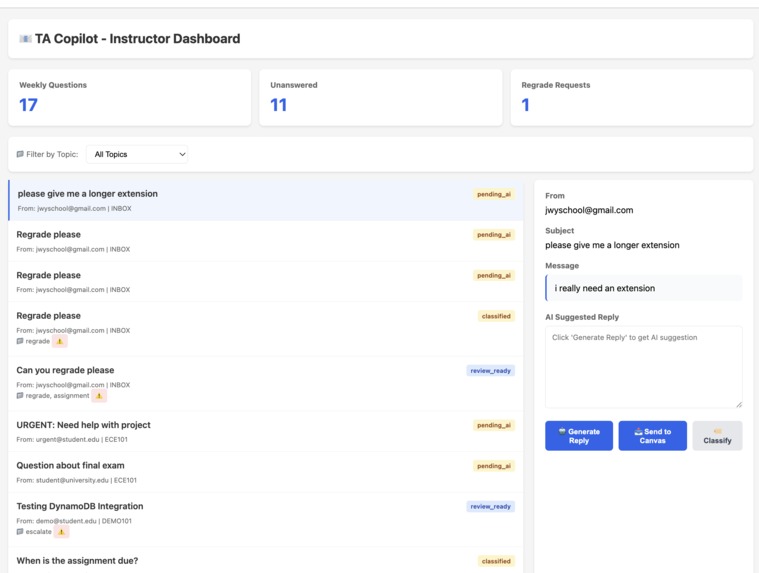Viewport: 759px width, 573px height.
Task: Click 'From: student@university.edu | ECE101' line
Action: 76,481
